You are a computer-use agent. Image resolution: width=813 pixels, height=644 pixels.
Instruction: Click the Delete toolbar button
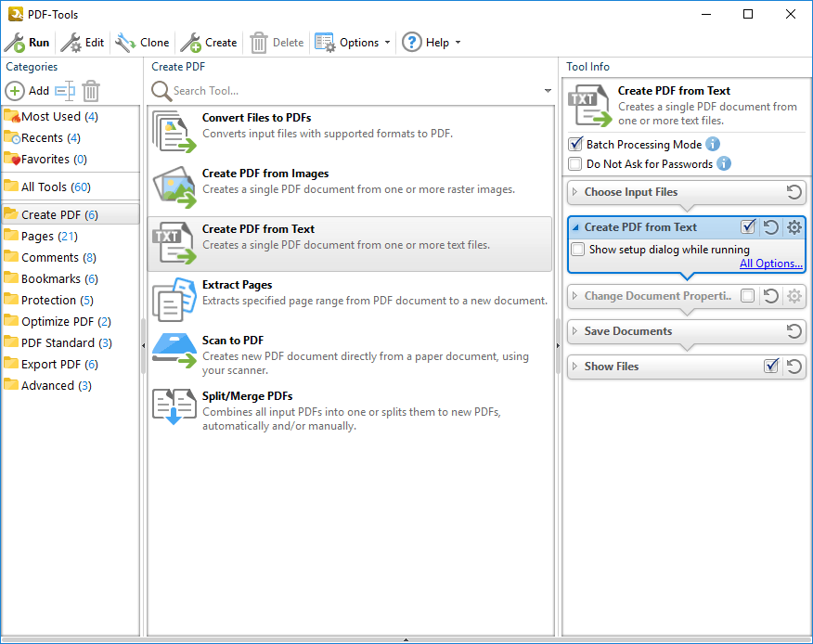[277, 43]
